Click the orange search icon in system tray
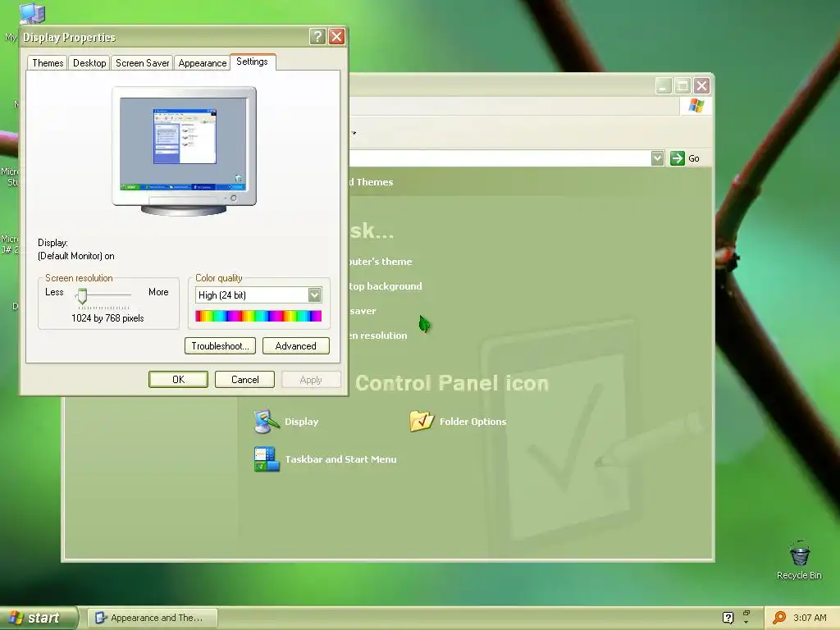840x630 pixels. pyautogui.click(x=779, y=618)
